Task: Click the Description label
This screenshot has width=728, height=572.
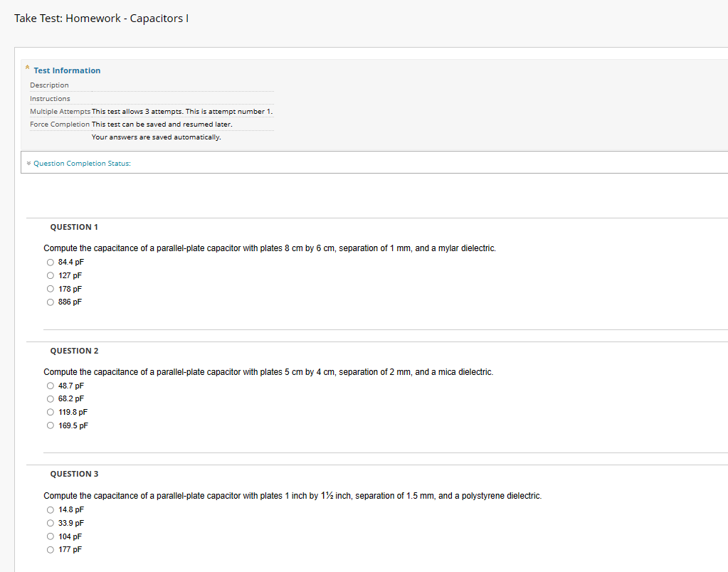Action: 49,85
